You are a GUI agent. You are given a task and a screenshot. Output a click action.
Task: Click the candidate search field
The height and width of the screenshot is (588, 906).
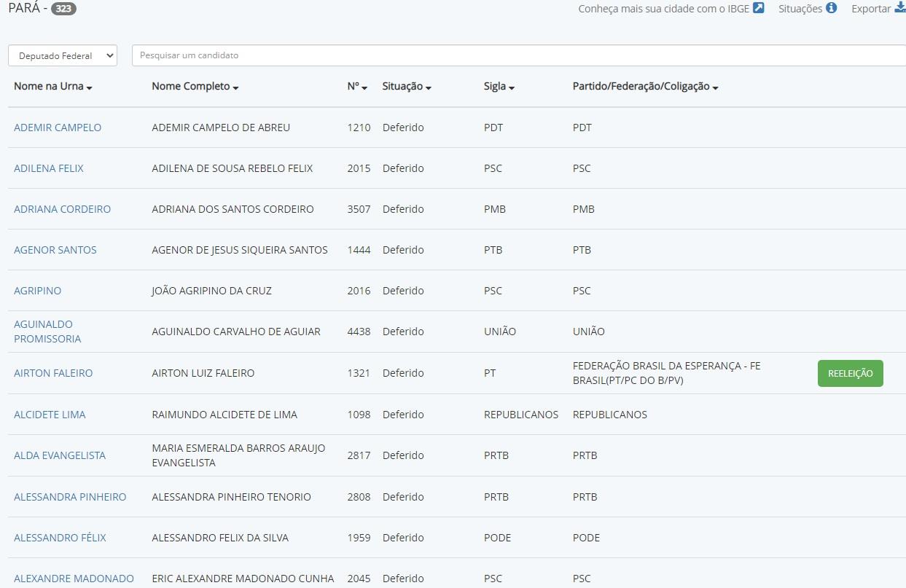point(518,55)
